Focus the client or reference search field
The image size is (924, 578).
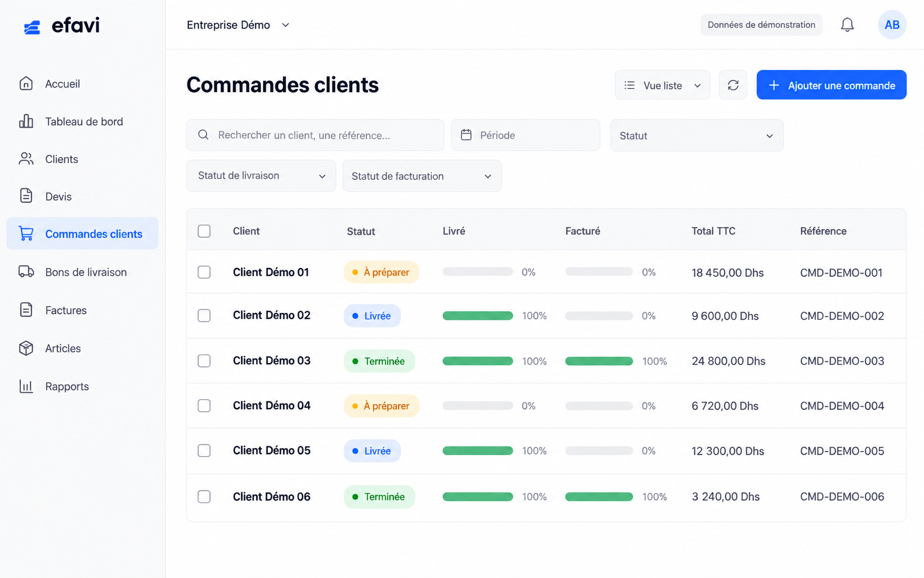pyautogui.click(x=315, y=135)
